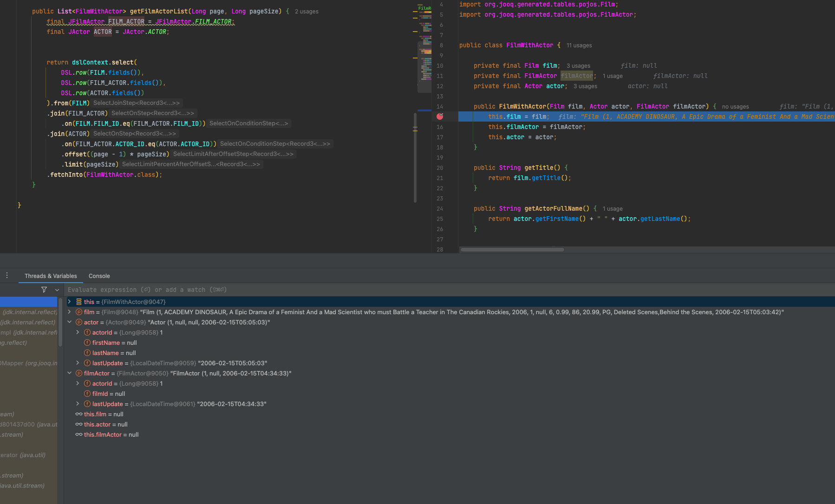Open the debugger three-dot options menu
The width and height of the screenshot is (835, 504).
7,276
